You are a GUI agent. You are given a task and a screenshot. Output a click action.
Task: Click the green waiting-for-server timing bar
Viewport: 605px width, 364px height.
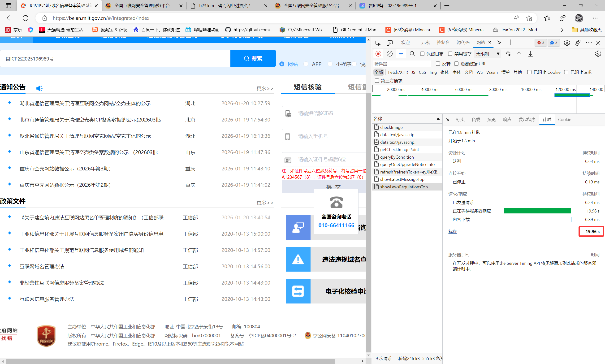(x=537, y=211)
